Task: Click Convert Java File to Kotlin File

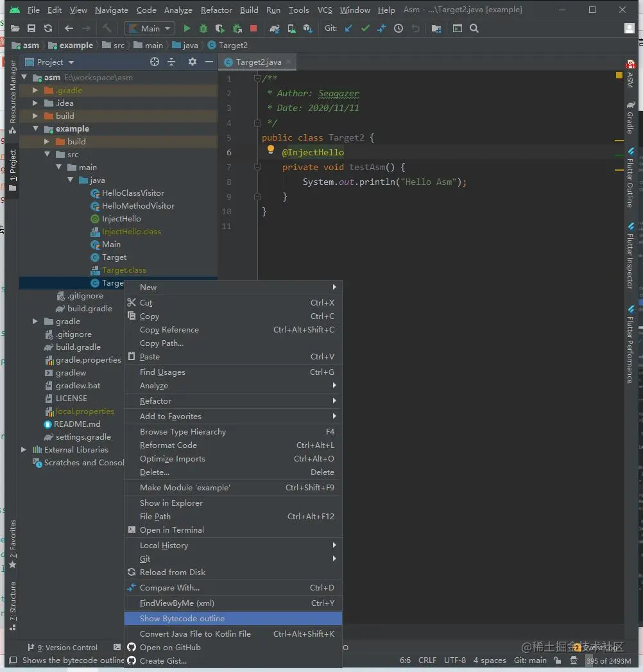Action: 233,634
